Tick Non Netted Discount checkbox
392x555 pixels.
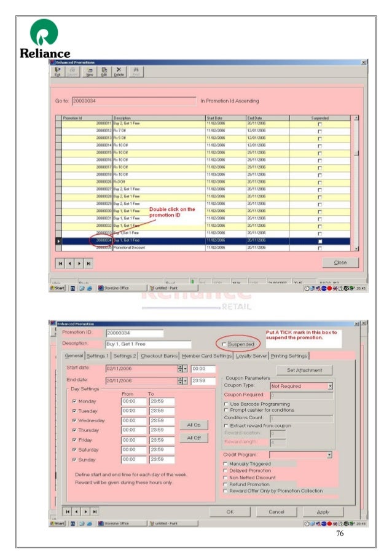[x=225, y=478]
